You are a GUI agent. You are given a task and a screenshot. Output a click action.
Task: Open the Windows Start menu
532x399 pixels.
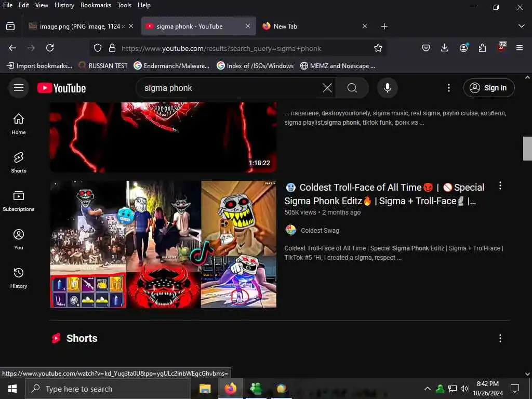coord(12,389)
